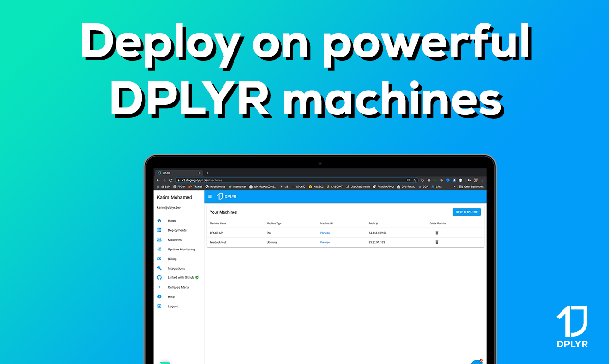
Task: Select Home in the DPLYR sidebar
Action: 159,221
